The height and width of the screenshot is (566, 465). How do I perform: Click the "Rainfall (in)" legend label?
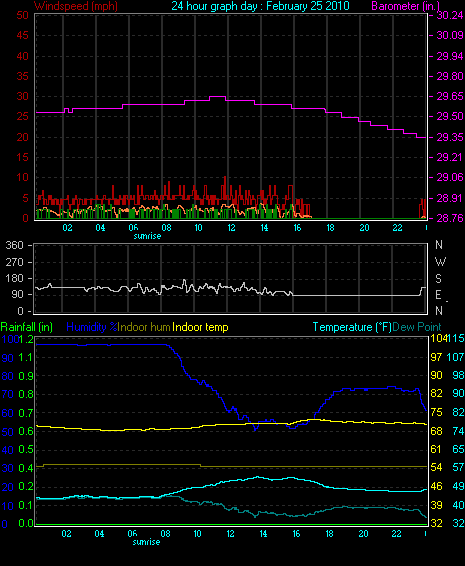[x=27, y=327]
